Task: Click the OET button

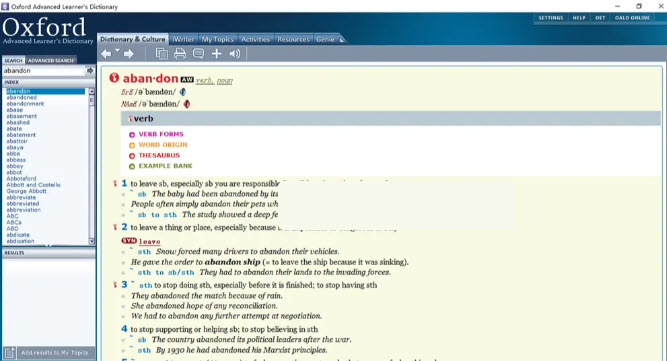Action: click(600, 18)
